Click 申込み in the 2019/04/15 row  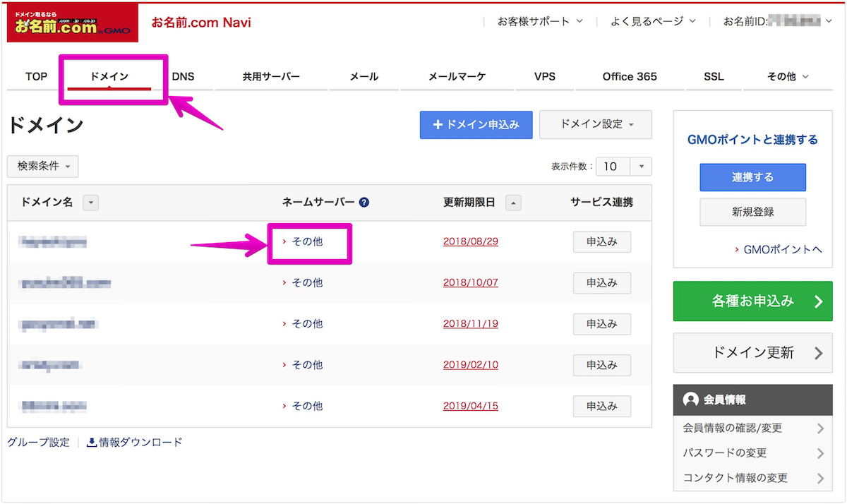point(602,406)
